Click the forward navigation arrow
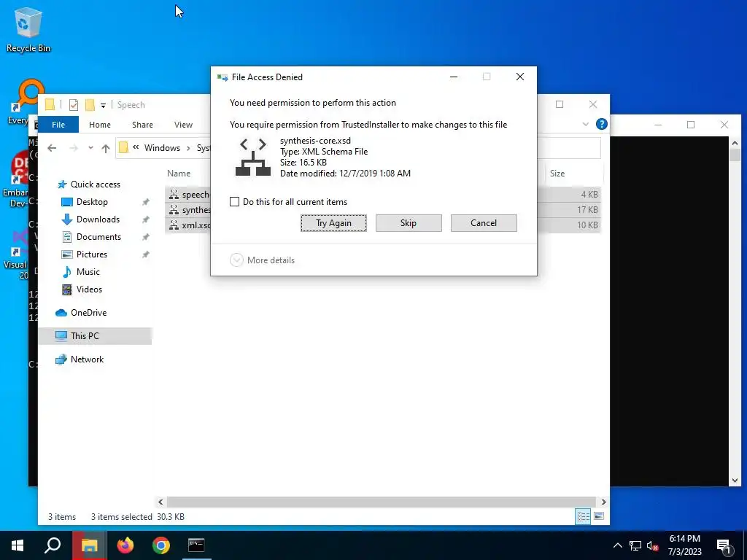This screenshot has height=560, width=747. (x=74, y=148)
